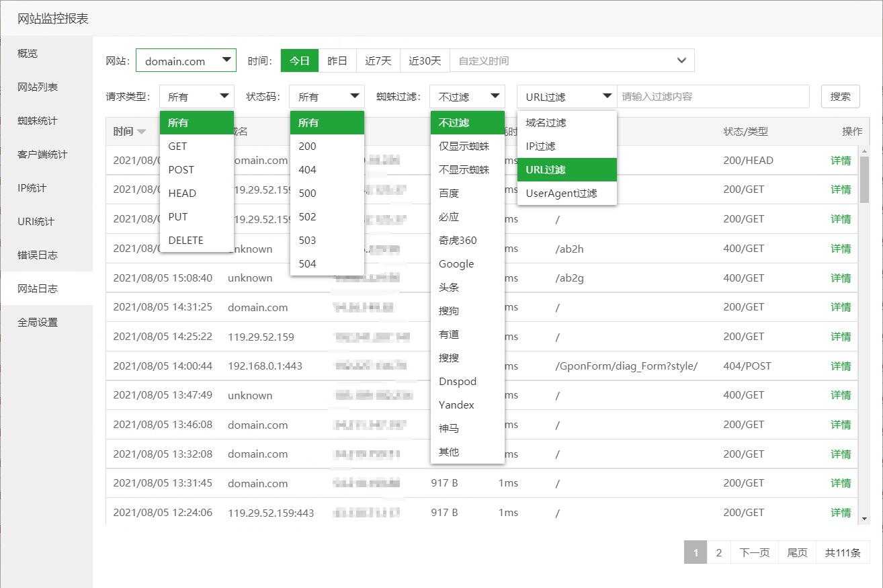Select status code 503 option
883x588 pixels.
[327, 241]
